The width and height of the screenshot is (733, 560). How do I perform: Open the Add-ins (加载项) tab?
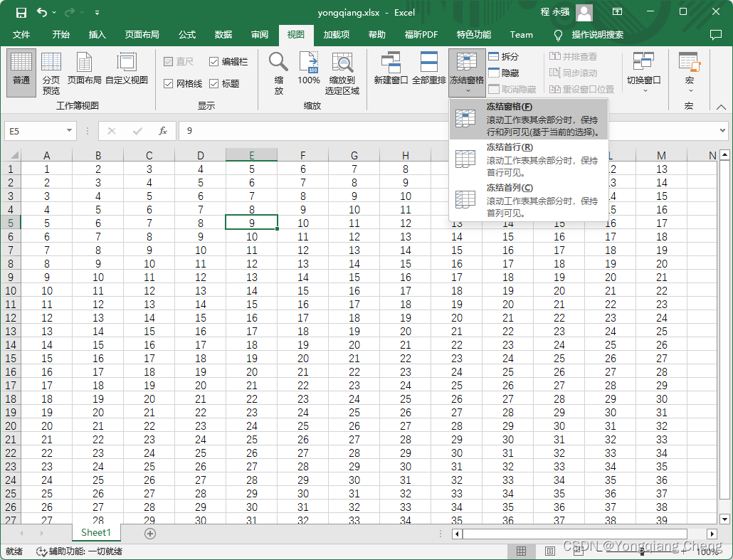coord(337,35)
